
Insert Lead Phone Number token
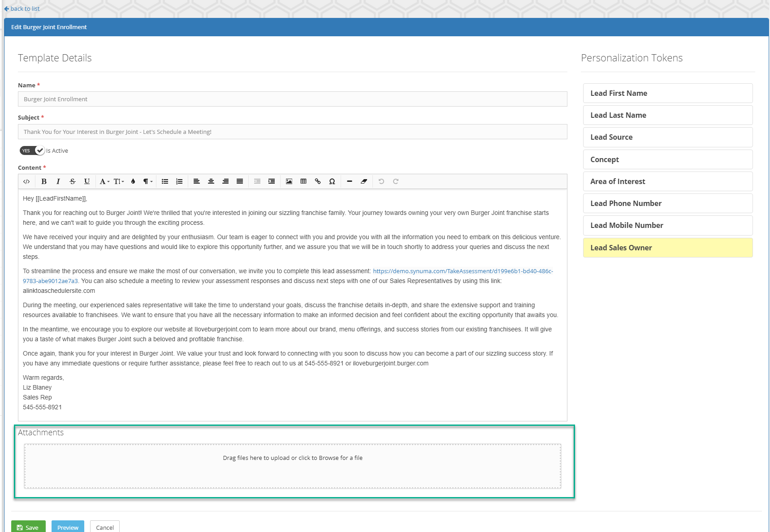668,203
